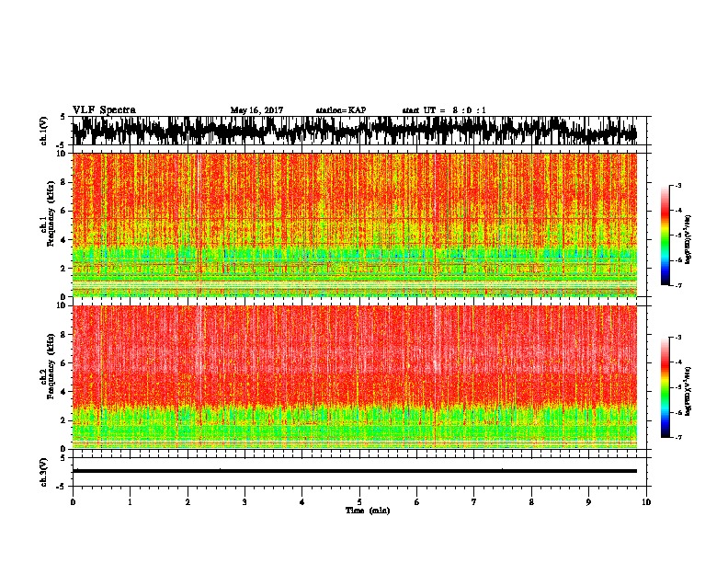Click the -7 label on ch.2 color bar

click(x=678, y=437)
